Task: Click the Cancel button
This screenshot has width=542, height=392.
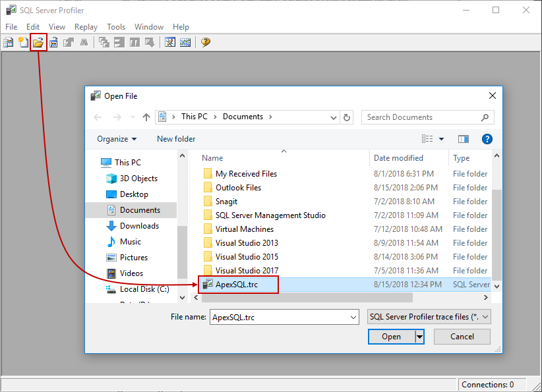Action: [x=462, y=337]
